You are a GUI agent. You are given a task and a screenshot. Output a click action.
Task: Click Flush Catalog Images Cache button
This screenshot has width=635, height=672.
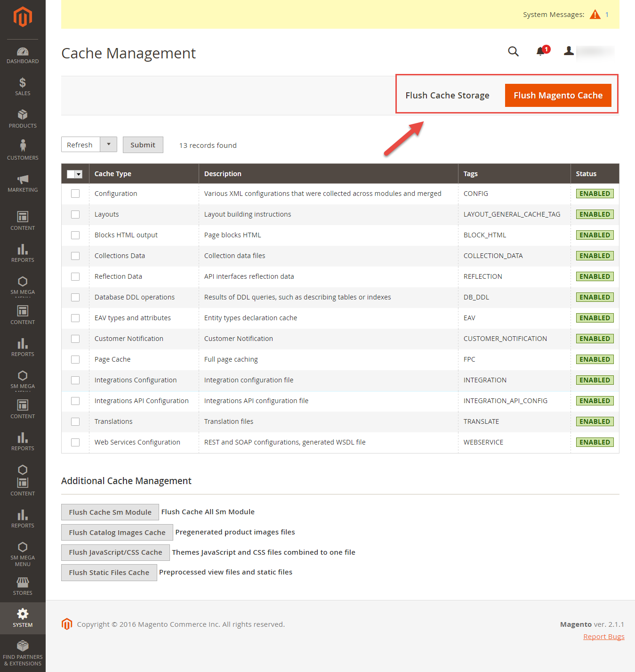click(x=117, y=532)
